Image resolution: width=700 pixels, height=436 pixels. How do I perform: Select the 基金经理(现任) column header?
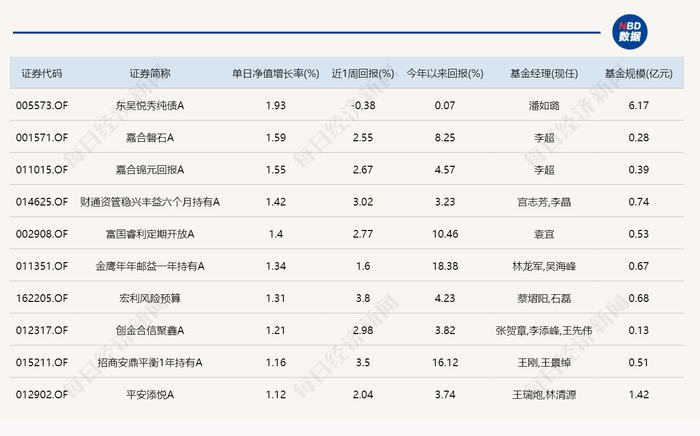544,74
